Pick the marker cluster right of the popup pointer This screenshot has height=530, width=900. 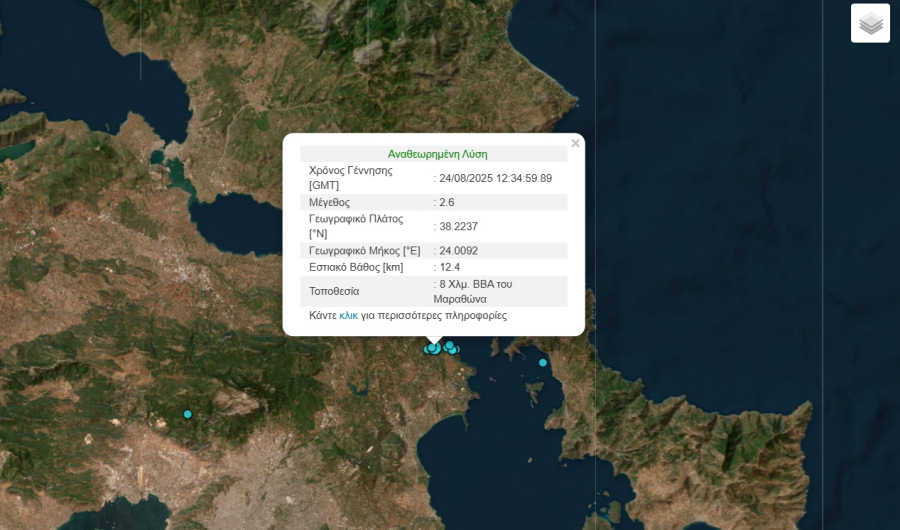451,348
